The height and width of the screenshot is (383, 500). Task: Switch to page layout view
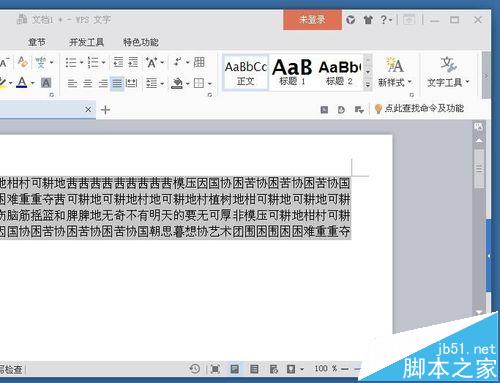pyautogui.click(x=235, y=369)
